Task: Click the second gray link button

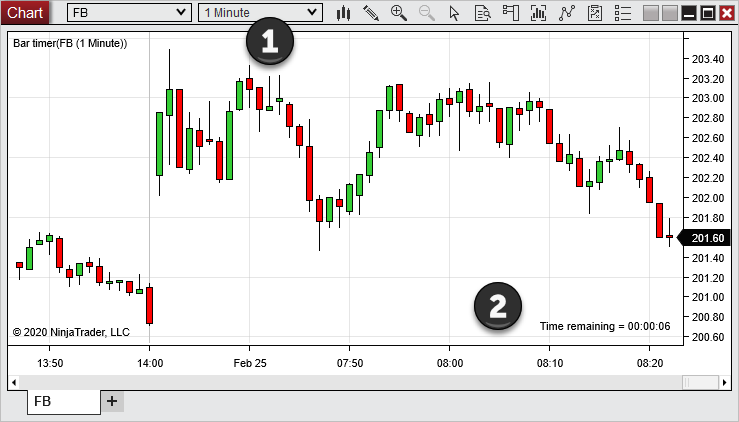Action: point(669,13)
